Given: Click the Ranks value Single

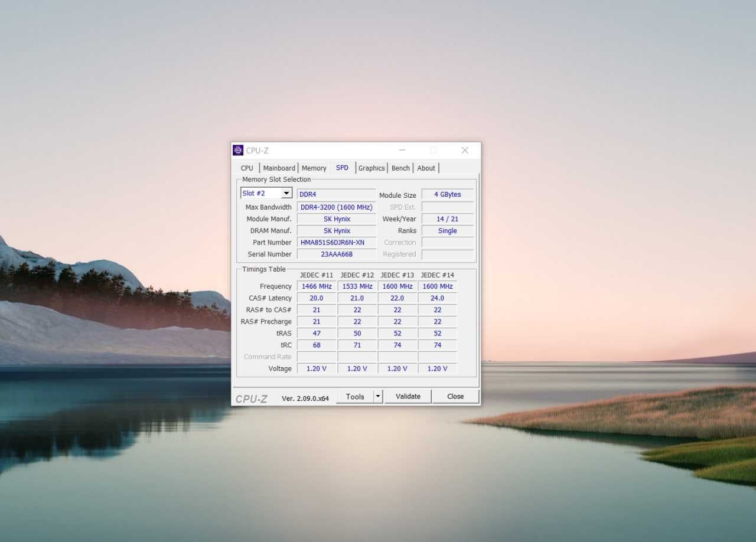Looking at the screenshot, I should point(447,231).
